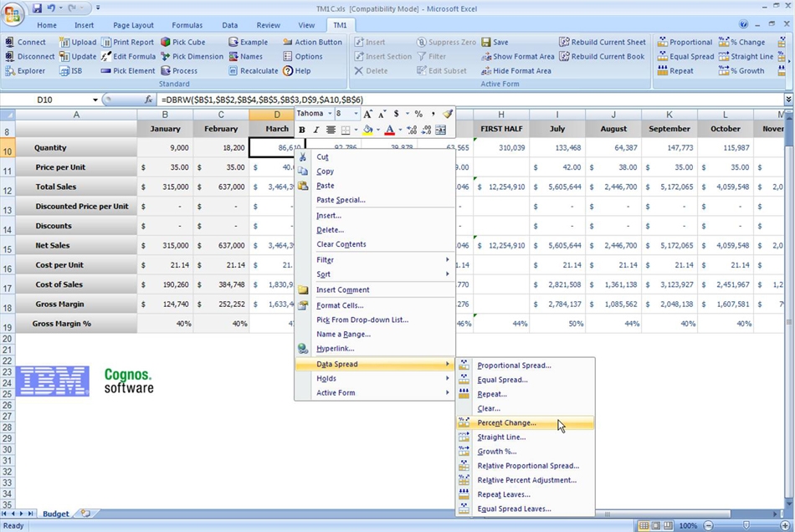This screenshot has width=795, height=532.
Task: Click Pick Cube tool
Action: click(183, 42)
